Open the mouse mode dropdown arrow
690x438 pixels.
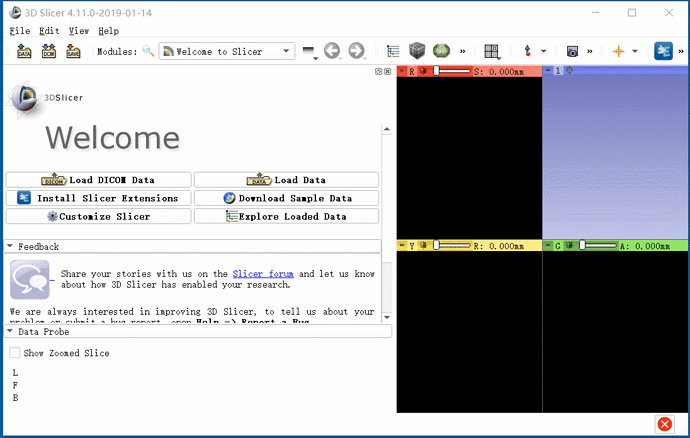543,52
